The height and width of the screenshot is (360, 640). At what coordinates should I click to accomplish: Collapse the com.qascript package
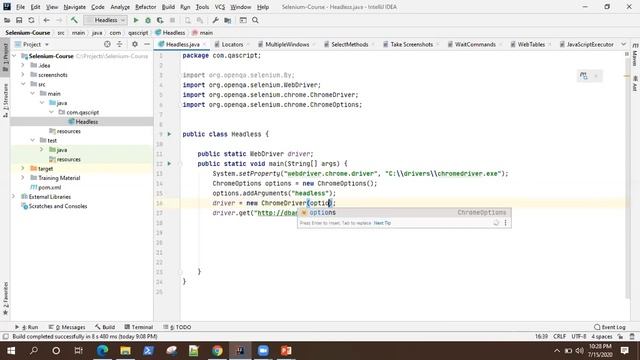pos(51,112)
